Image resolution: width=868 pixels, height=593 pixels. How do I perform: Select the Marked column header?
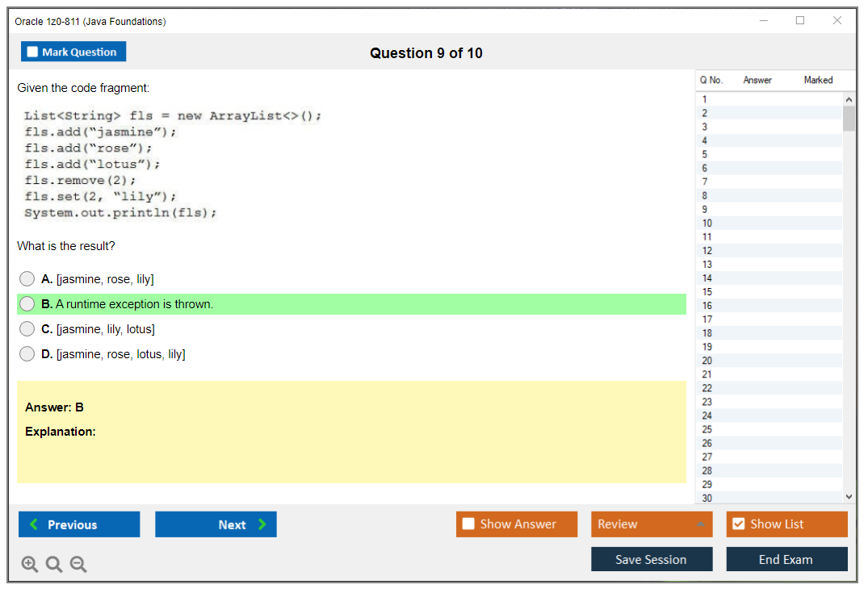pyautogui.click(x=818, y=80)
